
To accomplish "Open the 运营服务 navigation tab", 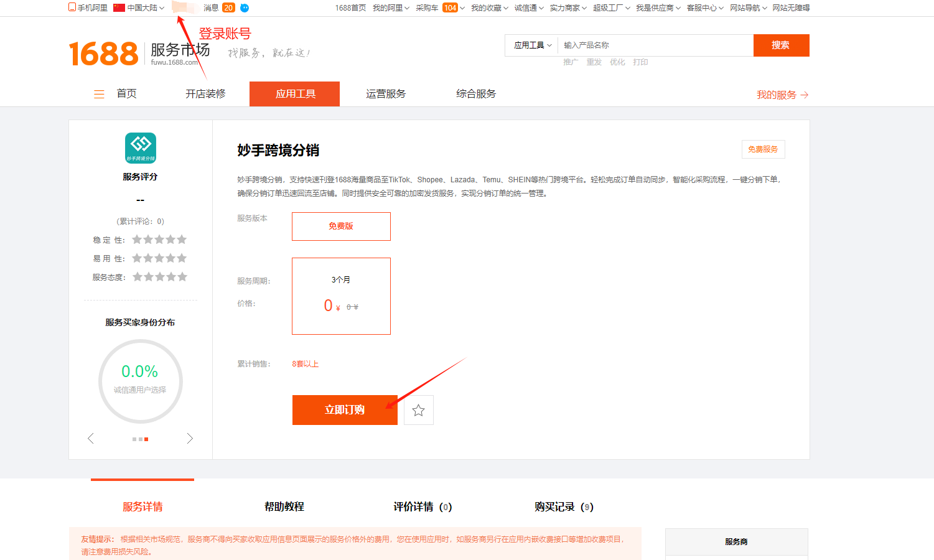I will coord(386,94).
